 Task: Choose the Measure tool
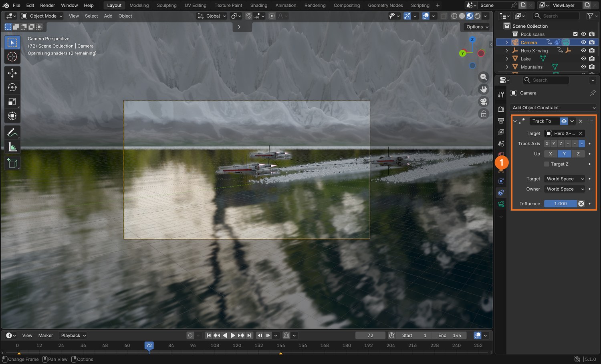pos(12,147)
